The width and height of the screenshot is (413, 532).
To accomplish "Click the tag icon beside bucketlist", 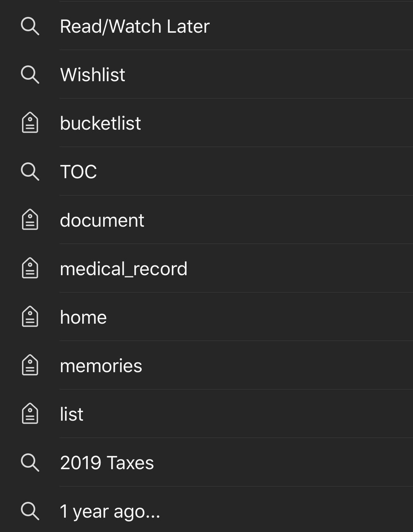I will pos(30,123).
